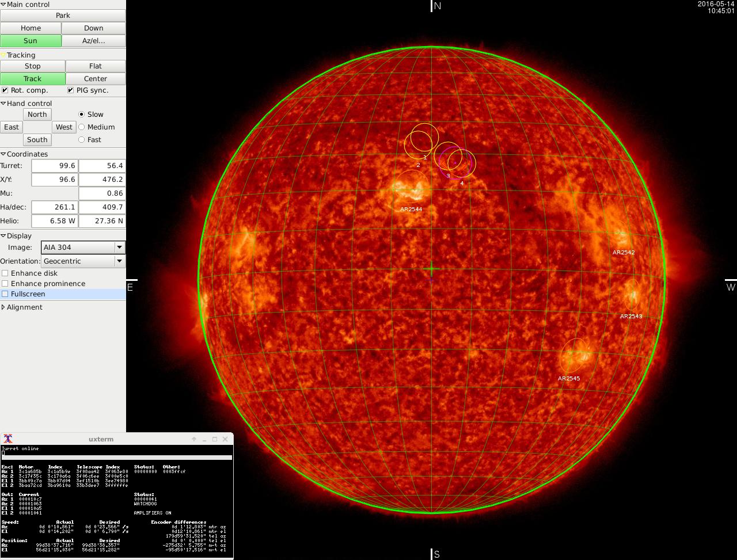Toggle the Fullscreen checkbox

5,294
